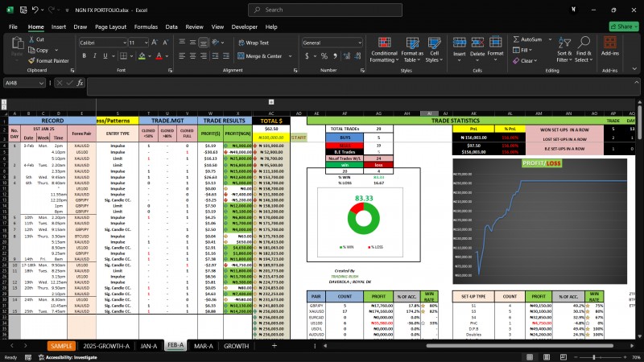Screen dimensions: 644x362
Task: Click the Delete cells icon
Action: pyautogui.click(x=477, y=43)
